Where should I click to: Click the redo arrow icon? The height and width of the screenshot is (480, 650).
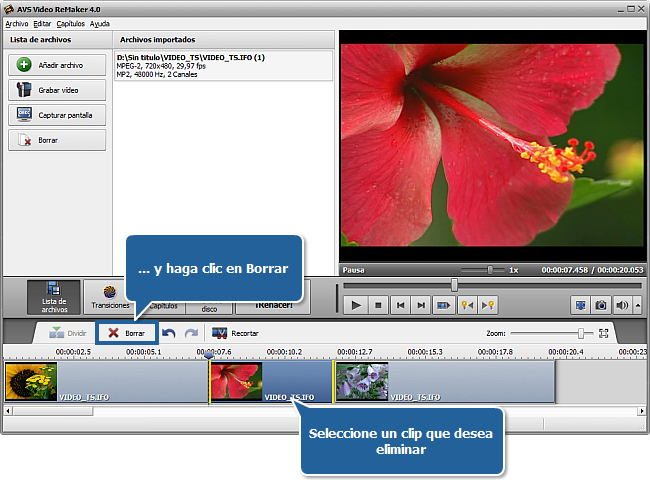(190, 333)
